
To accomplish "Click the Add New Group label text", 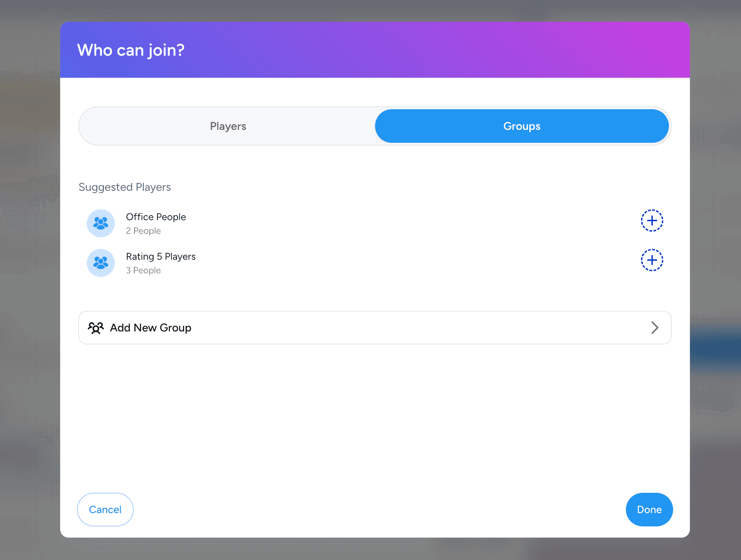I will coord(150,328).
